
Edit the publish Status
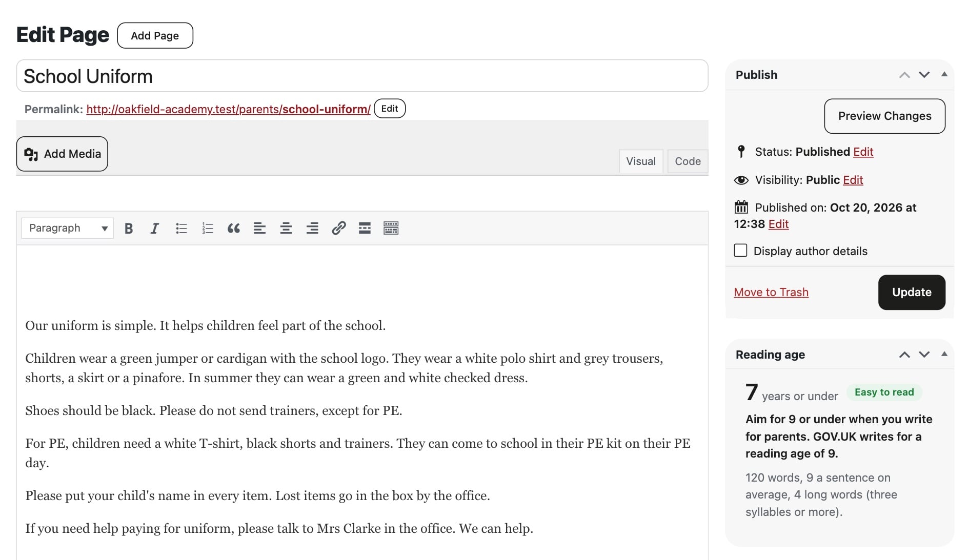tap(863, 152)
